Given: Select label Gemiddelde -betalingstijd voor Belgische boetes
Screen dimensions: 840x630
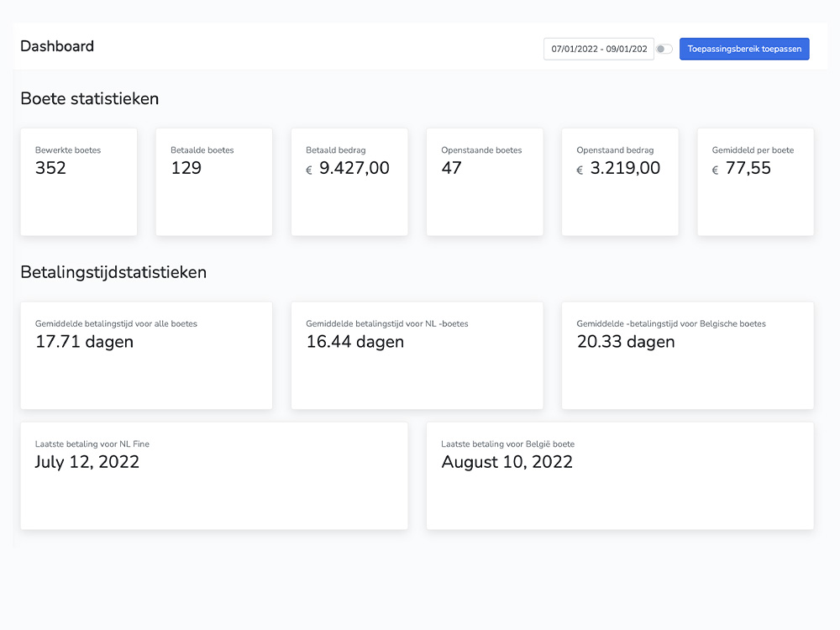Looking at the screenshot, I should 670,323.
